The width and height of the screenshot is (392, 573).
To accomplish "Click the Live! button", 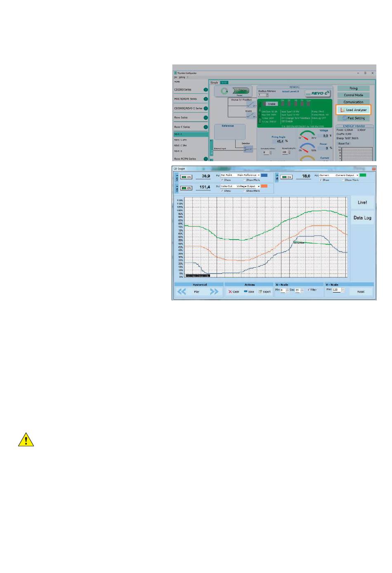I will pyautogui.click(x=362, y=202).
